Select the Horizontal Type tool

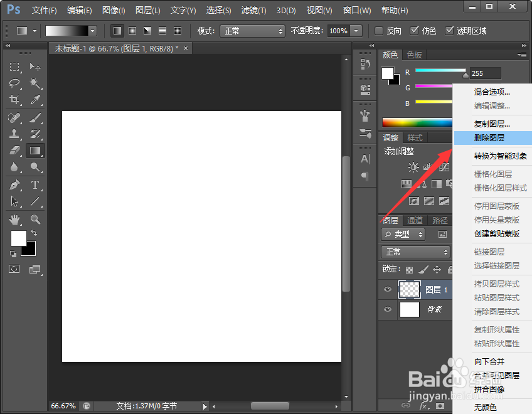coord(35,185)
